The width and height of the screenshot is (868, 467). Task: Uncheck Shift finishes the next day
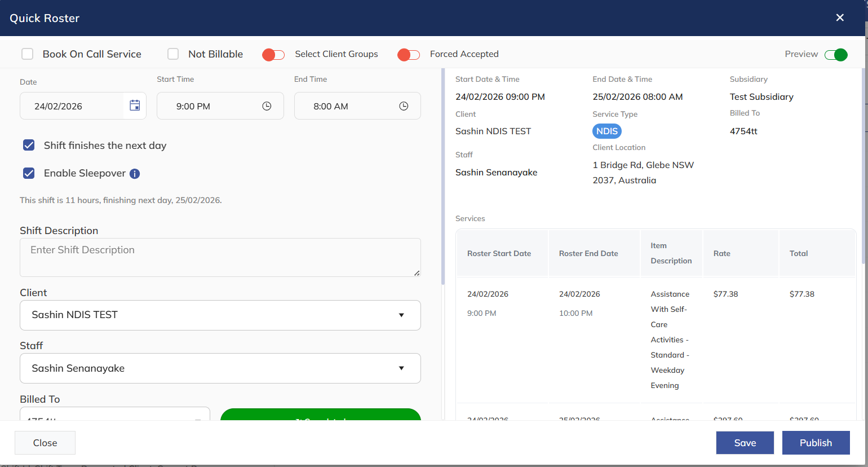pos(29,146)
